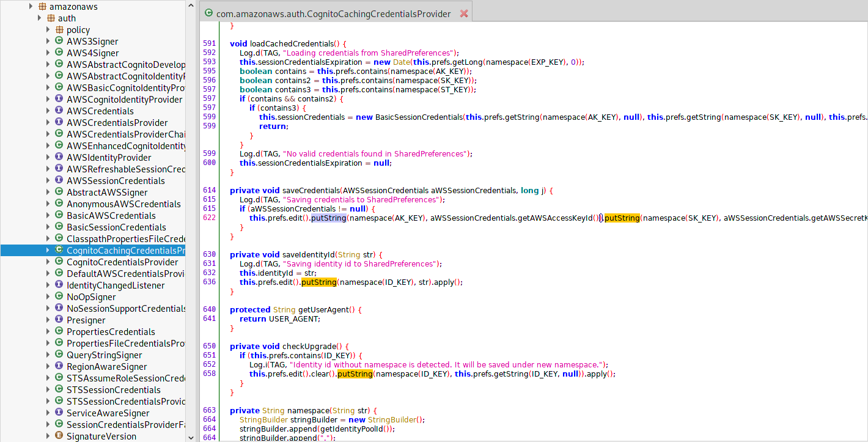Click the AbstractAWSSigner class icon
This screenshot has width=868, height=442.
point(59,193)
